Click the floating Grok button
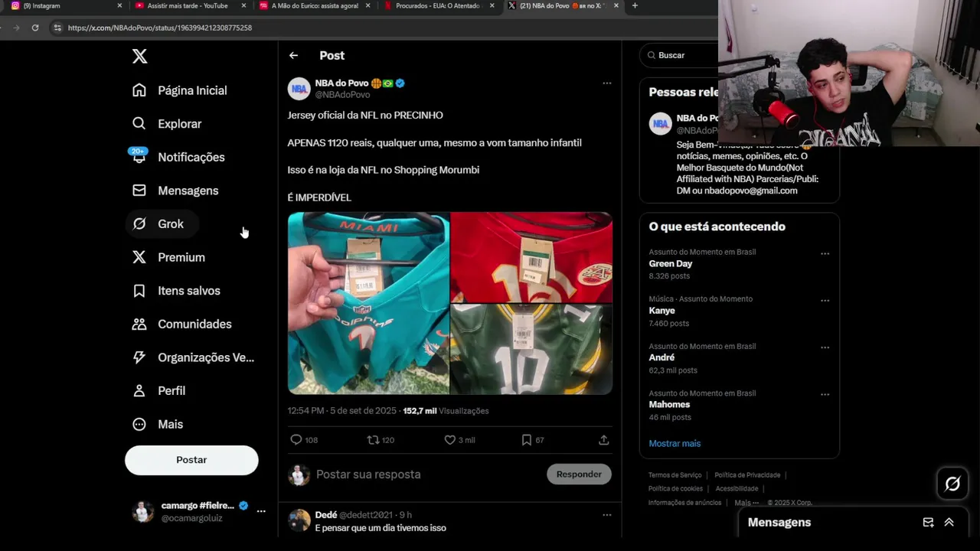 [x=952, y=484]
